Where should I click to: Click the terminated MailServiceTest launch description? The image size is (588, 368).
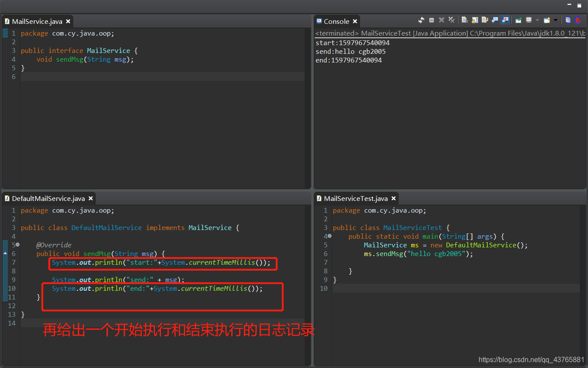451,33
